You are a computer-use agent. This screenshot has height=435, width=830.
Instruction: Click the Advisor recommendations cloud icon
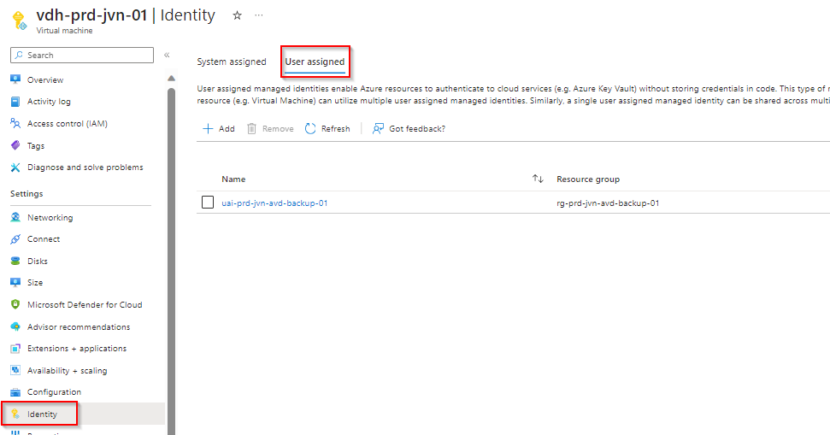pos(15,327)
